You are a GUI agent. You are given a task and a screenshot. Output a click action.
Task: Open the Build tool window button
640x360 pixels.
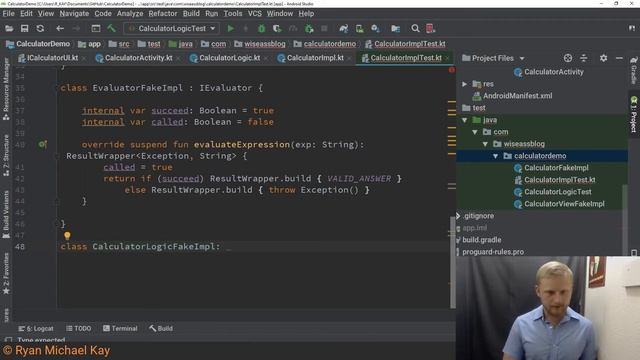[161, 329]
